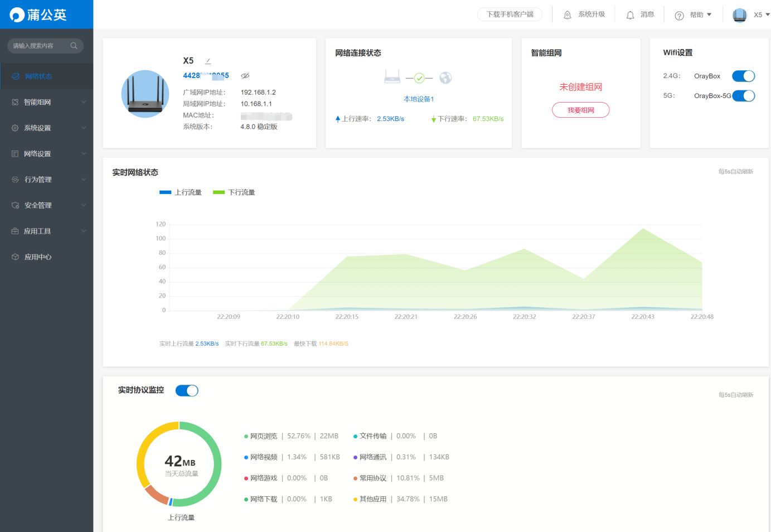
Task: Click the pencil icon to rename X5
Action: click(x=208, y=61)
